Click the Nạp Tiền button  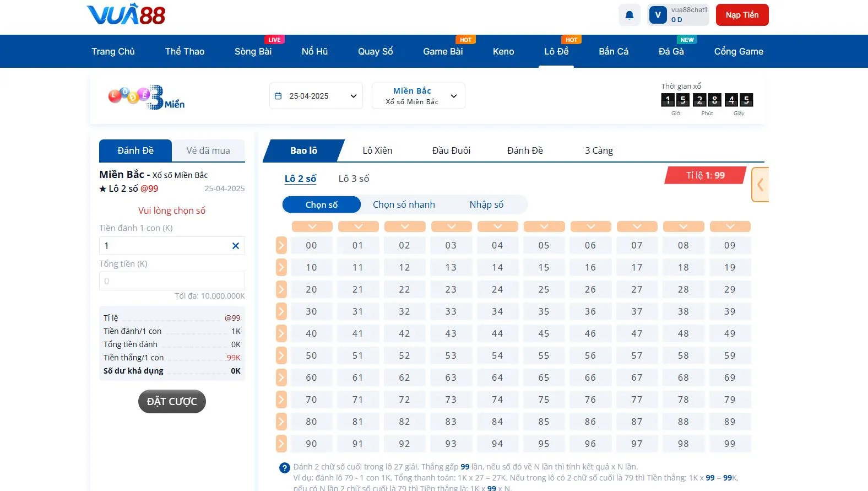(742, 15)
